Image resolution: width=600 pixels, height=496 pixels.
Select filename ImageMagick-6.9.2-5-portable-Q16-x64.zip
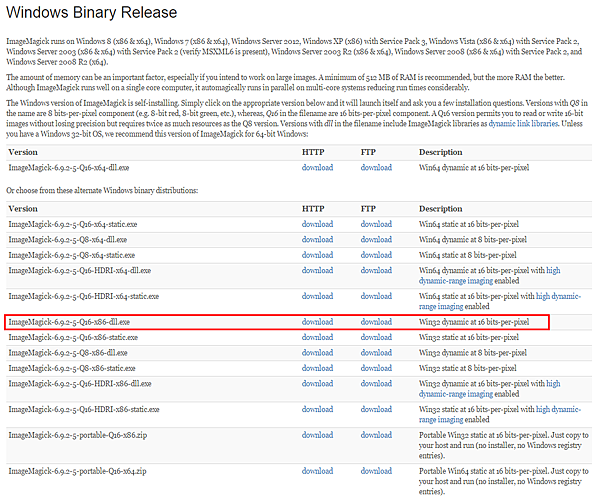click(77, 471)
